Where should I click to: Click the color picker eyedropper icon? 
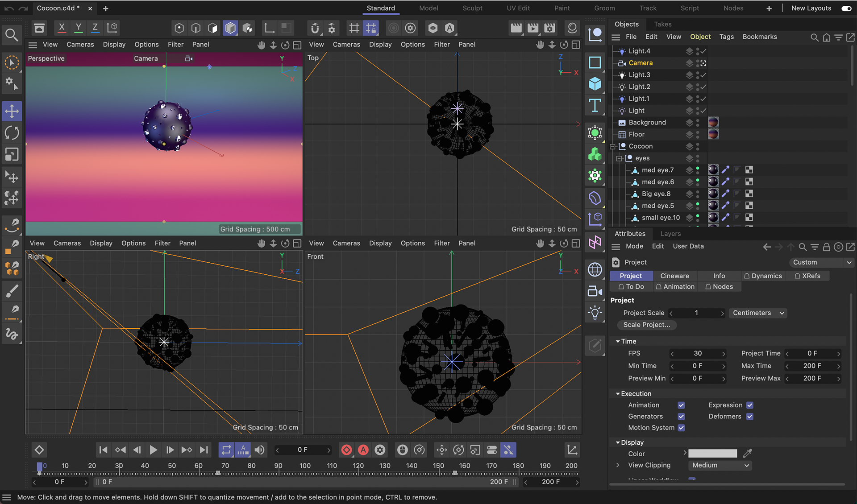click(x=747, y=454)
